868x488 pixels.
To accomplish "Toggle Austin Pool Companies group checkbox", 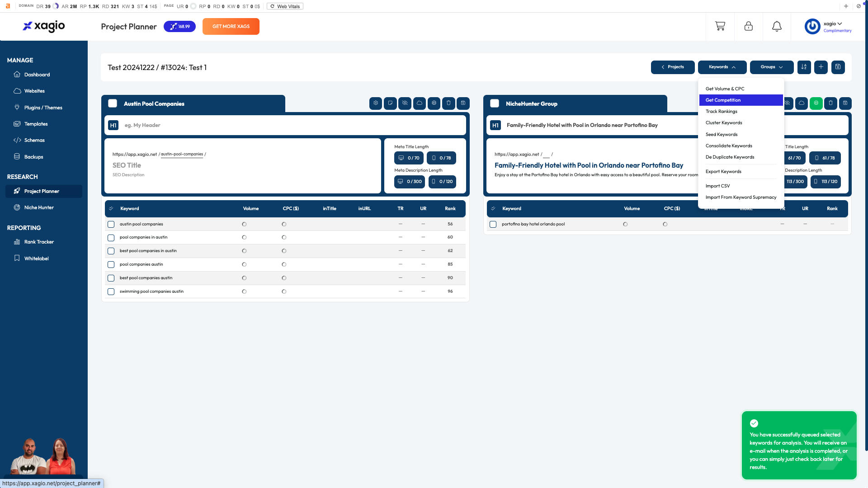I will (x=113, y=103).
